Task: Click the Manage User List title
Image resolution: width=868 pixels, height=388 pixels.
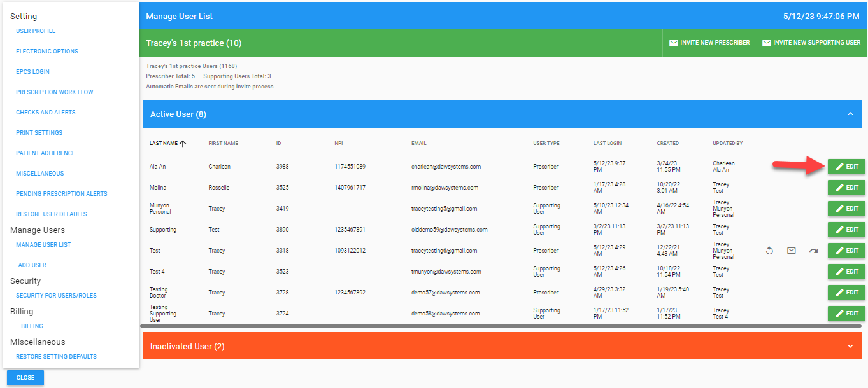Action: pyautogui.click(x=180, y=16)
